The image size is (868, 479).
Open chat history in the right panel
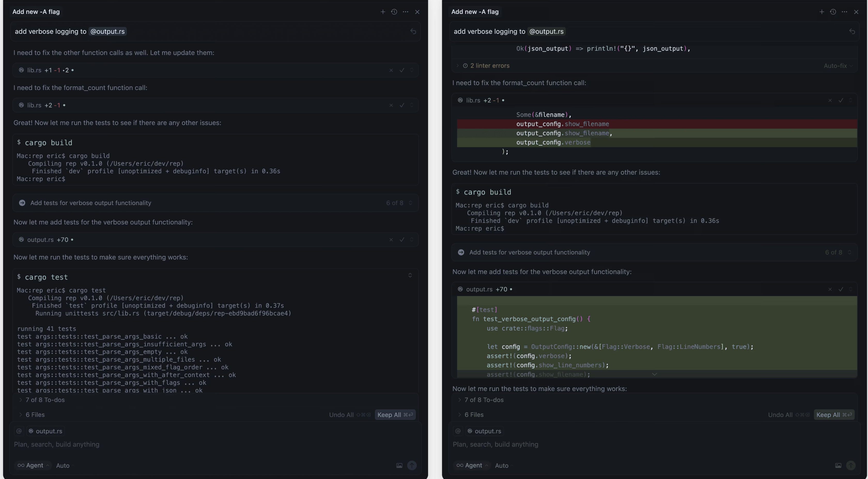[833, 12]
